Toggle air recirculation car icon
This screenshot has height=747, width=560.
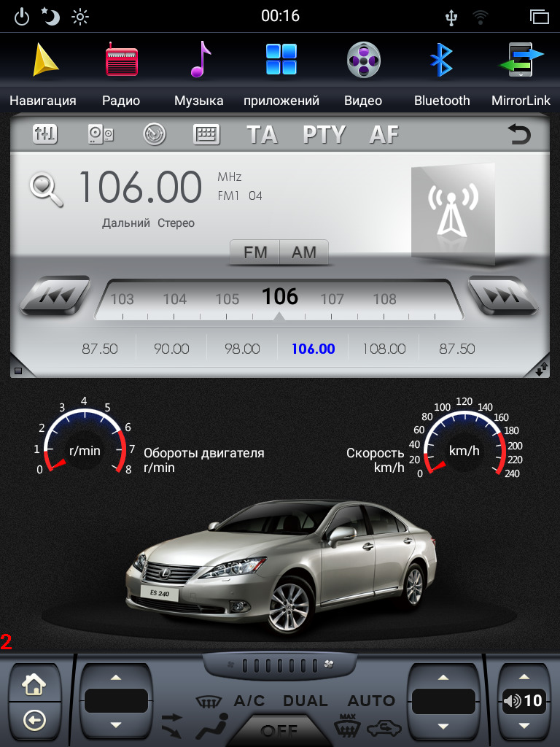[x=384, y=728]
